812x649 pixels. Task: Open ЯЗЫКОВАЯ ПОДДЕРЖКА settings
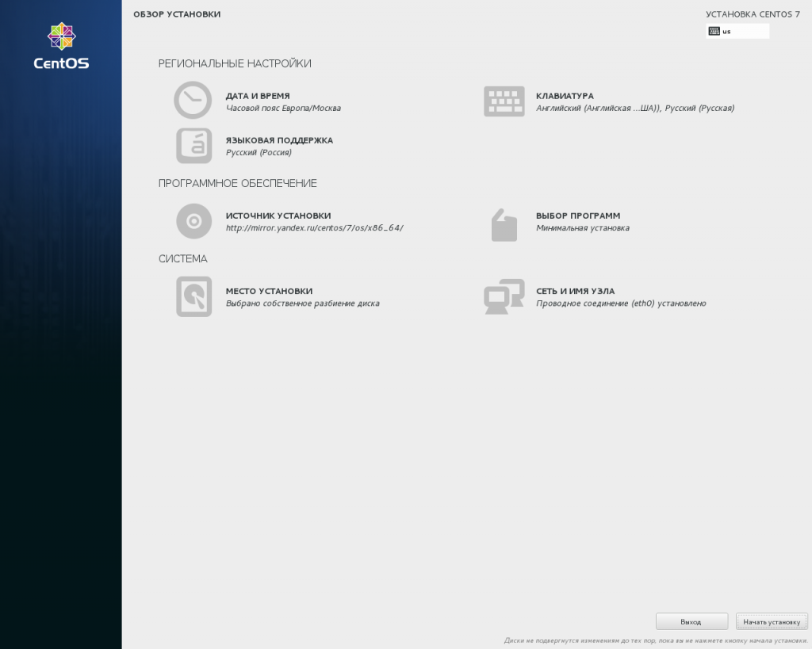point(279,140)
